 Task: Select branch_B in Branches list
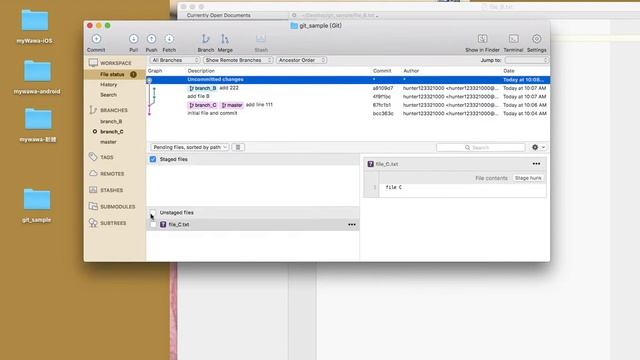point(111,121)
